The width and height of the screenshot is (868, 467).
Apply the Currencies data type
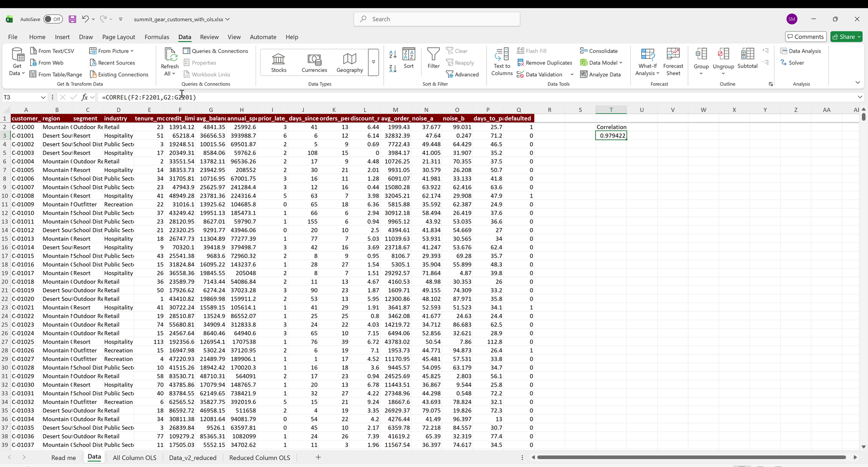pyautogui.click(x=314, y=62)
